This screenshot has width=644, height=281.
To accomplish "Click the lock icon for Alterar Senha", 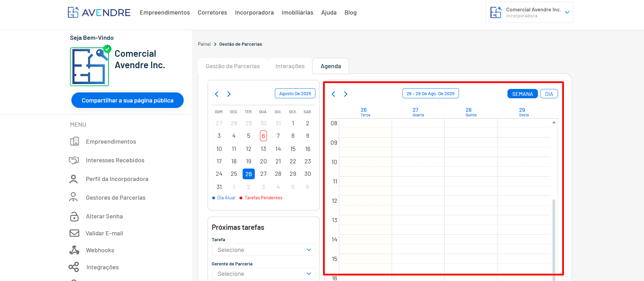I will tap(74, 216).
